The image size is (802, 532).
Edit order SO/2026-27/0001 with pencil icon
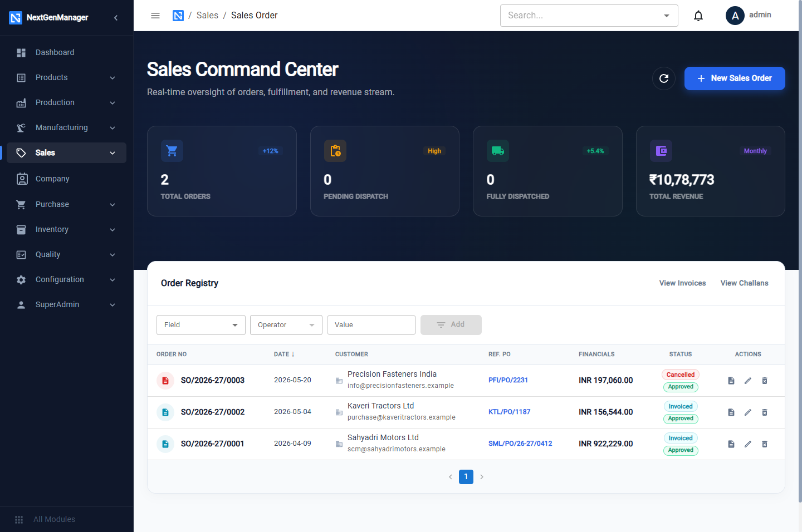click(x=748, y=444)
